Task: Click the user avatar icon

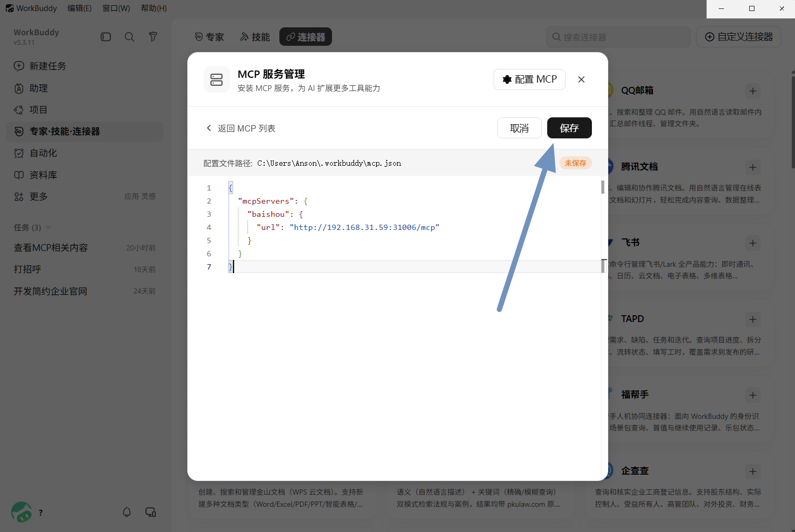Action: click(21, 512)
